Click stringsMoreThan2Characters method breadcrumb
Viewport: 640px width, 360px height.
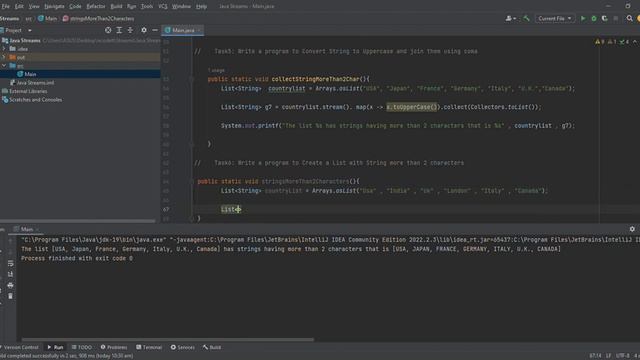click(x=98, y=18)
